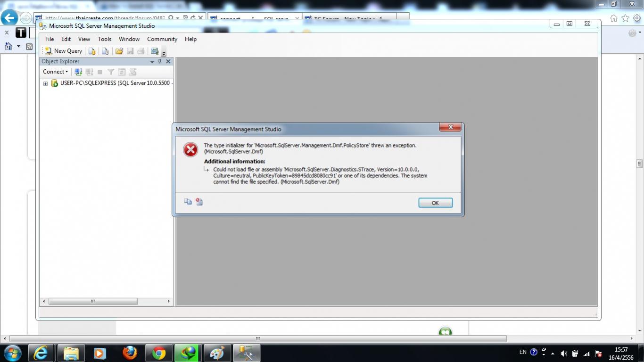Click Object Explorer scroll right arrow

click(x=168, y=301)
